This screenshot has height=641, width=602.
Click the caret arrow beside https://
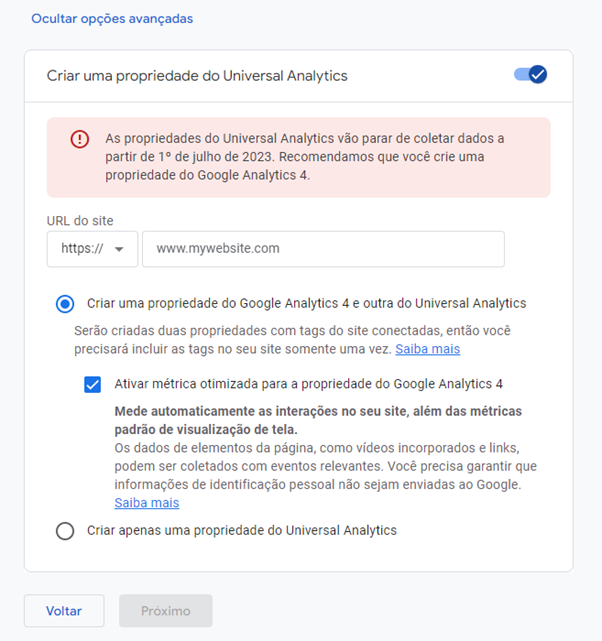(119, 249)
